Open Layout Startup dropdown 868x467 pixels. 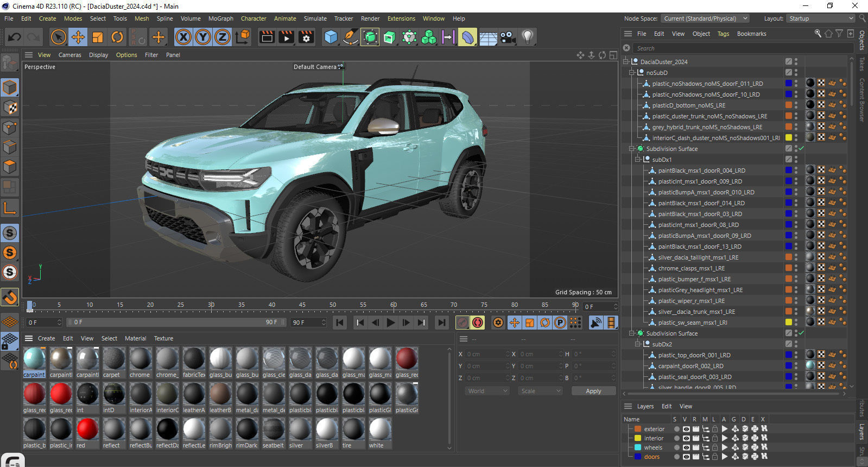tap(821, 18)
